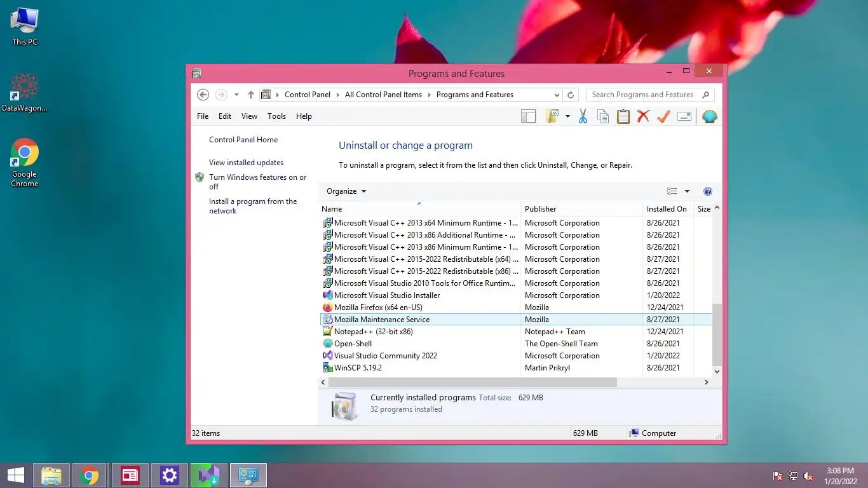
Task: Click the Cut scissors icon in toolbar
Action: 583,116
